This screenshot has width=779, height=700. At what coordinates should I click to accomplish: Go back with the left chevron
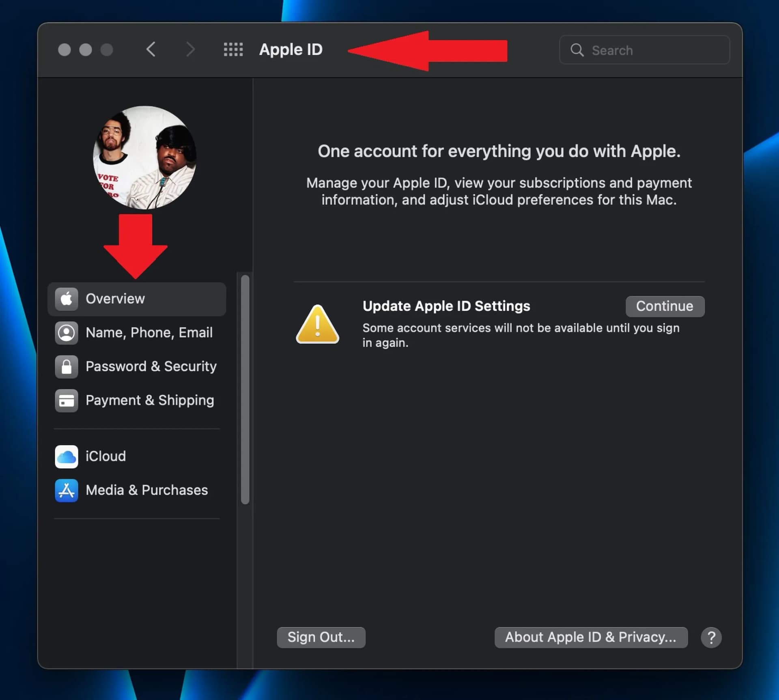(151, 50)
